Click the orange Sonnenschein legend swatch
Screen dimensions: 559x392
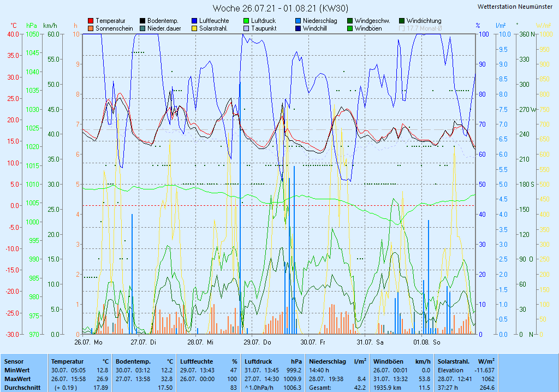click(x=91, y=28)
